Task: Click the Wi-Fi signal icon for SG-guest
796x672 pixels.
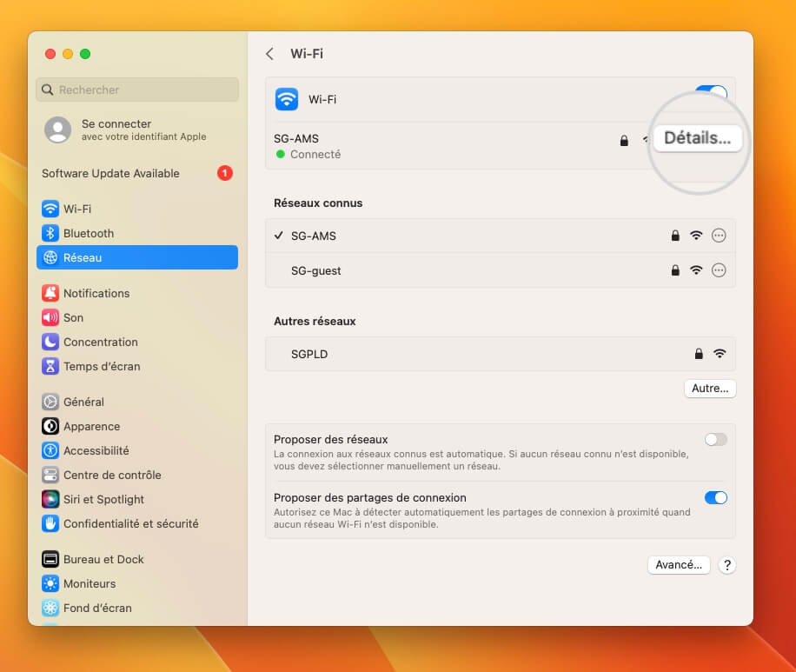Action: point(696,270)
